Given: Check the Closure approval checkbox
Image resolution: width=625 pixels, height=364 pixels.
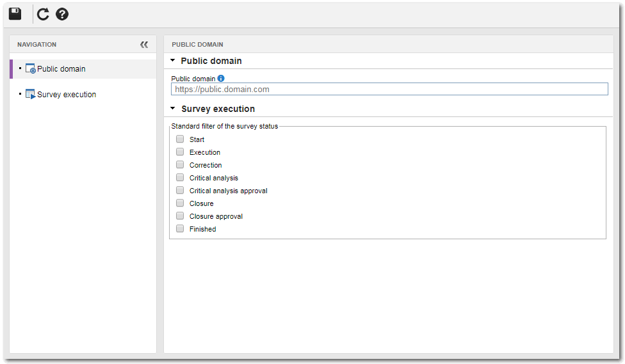Looking at the screenshot, I should 180,216.
